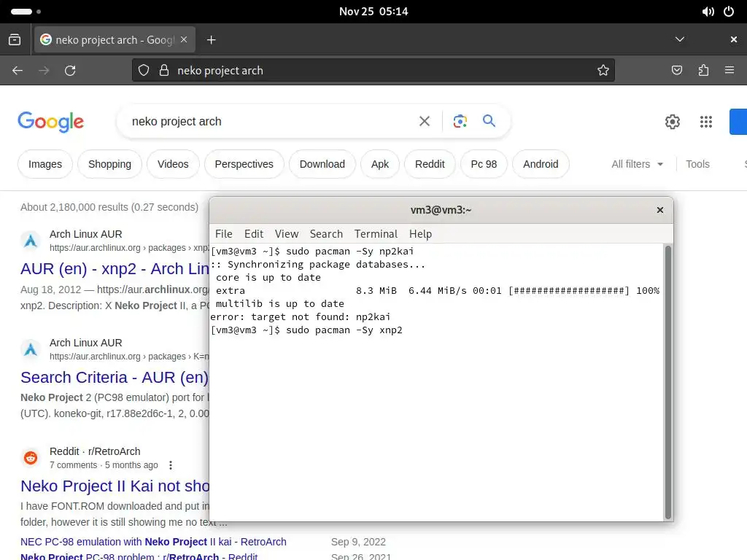This screenshot has width=747, height=560.
Task: Open the Neko Project PC-98 problem link
Action: tap(139, 556)
